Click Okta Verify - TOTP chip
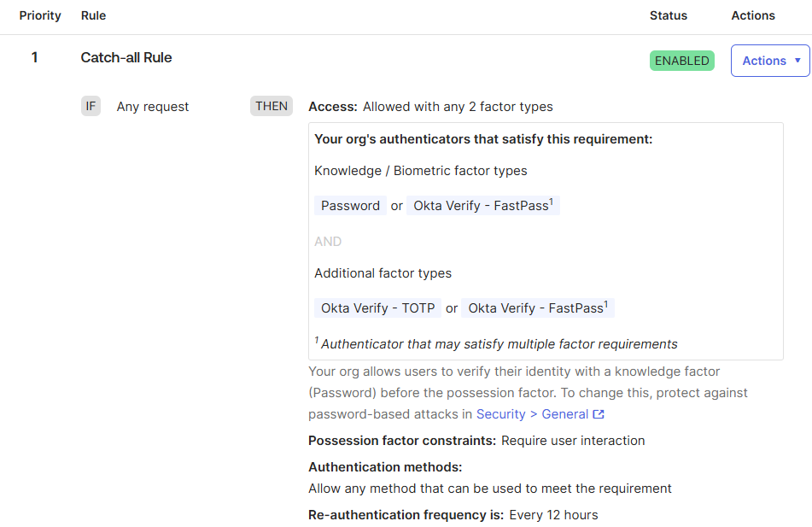 tap(378, 307)
